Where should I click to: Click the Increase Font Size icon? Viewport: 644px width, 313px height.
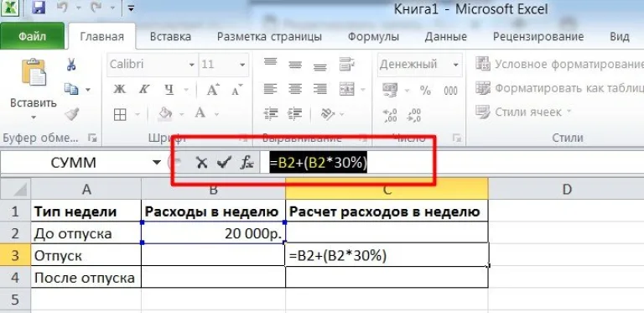pyautogui.click(x=213, y=90)
